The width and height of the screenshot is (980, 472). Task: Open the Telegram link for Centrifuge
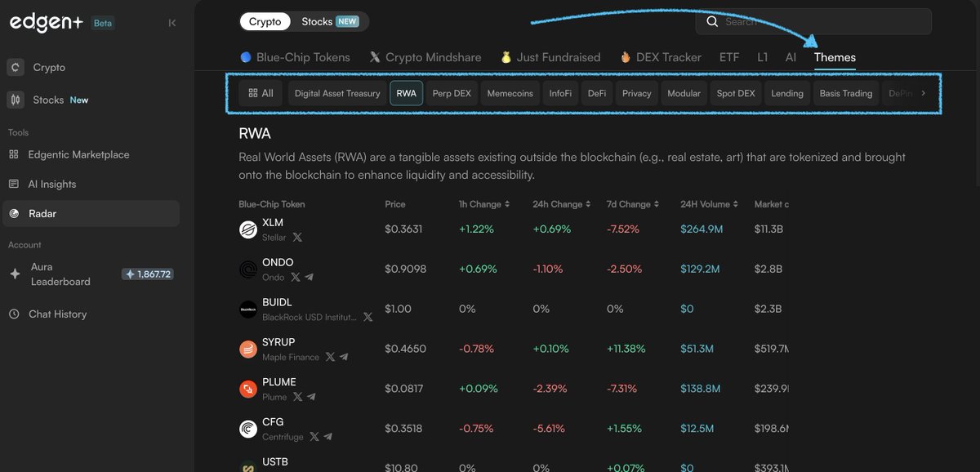[x=328, y=437]
